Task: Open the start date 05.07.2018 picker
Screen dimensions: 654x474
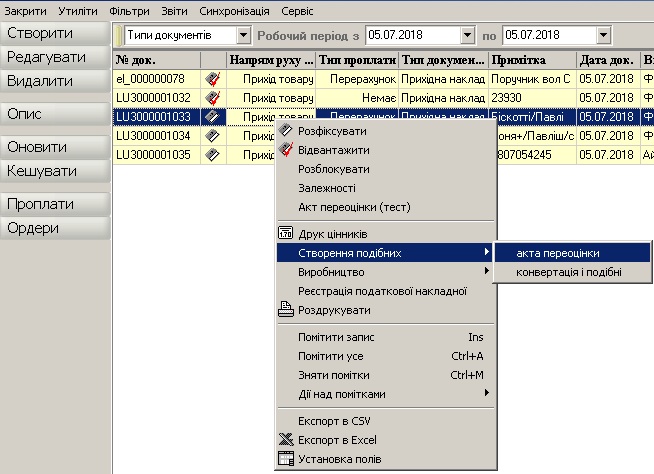Action: pyautogui.click(x=467, y=36)
